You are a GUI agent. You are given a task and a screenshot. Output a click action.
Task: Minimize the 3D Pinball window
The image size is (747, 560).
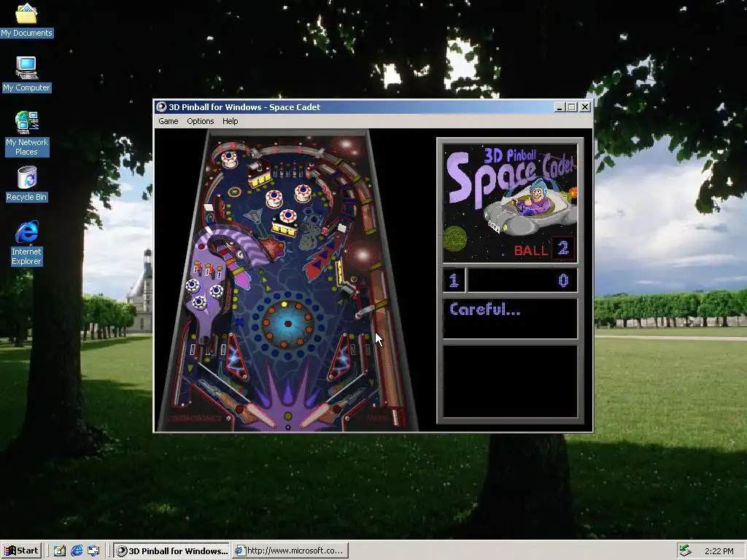point(560,107)
